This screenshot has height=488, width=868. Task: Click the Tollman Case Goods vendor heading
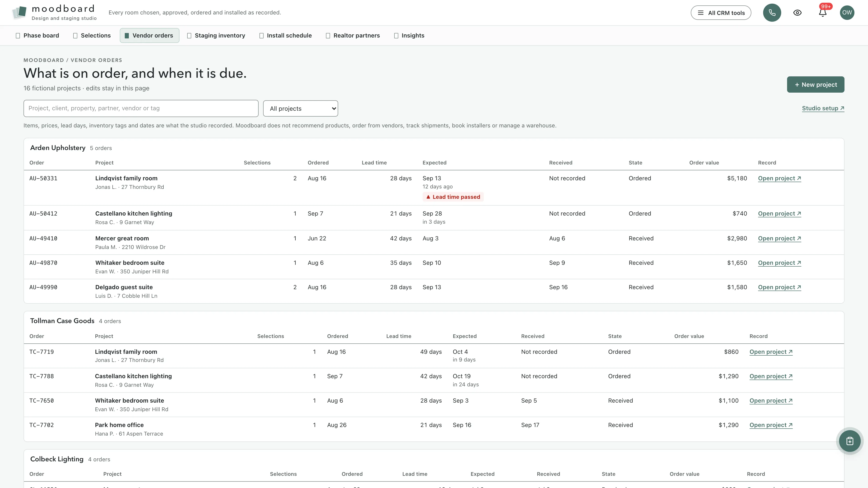coord(62,321)
